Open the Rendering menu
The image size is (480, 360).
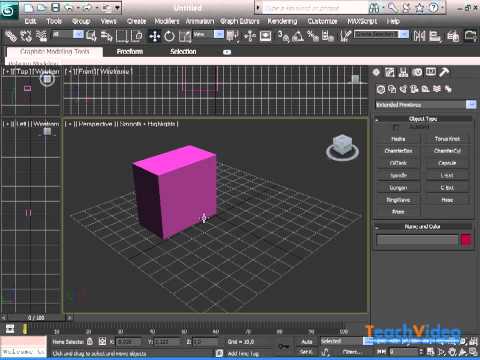pyautogui.click(x=282, y=21)
